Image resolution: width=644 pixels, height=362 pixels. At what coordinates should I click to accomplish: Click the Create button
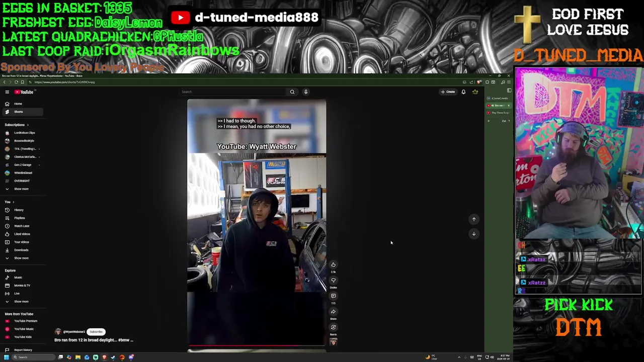pyautogui.click(x=448, y=92)
